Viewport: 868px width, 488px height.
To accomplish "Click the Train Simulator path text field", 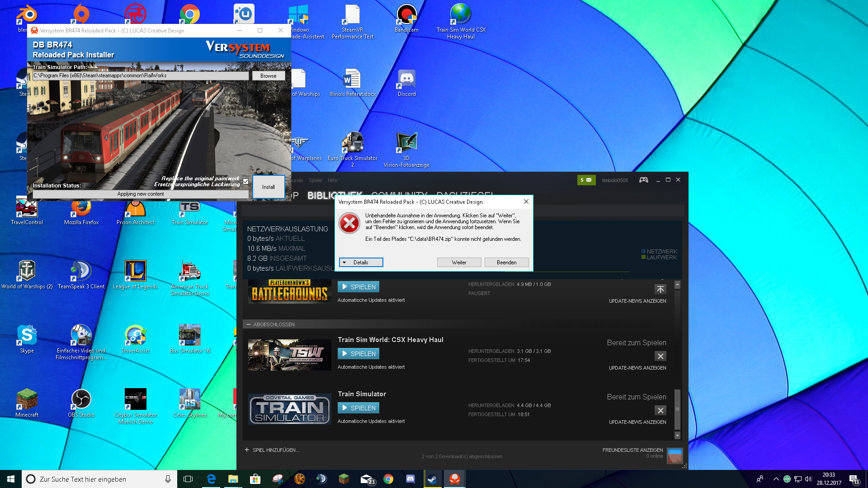I will tap(140, 76).
